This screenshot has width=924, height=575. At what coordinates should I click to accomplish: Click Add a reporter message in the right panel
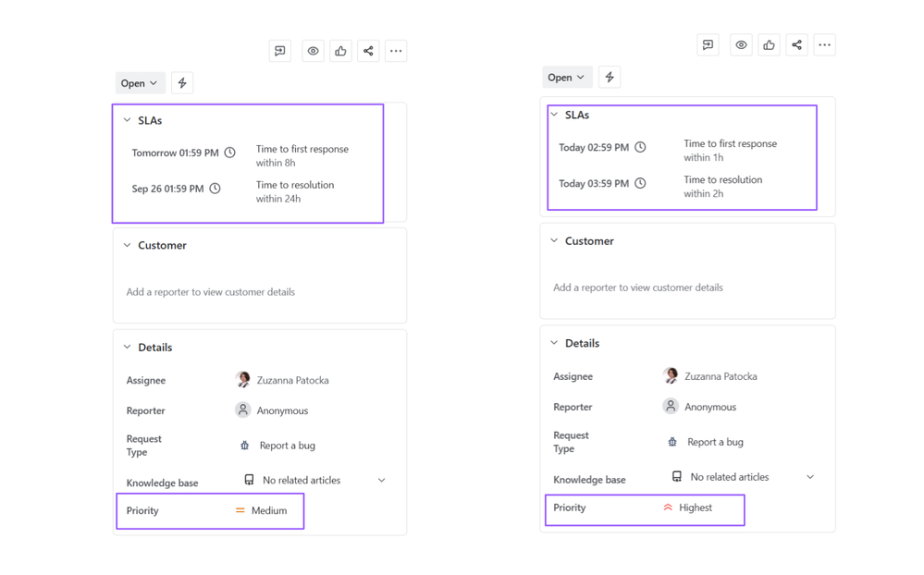point(638,287)
